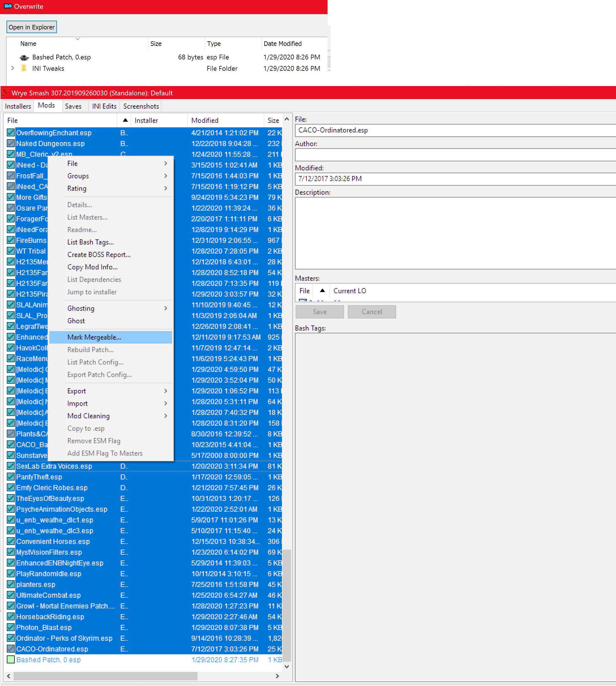Sort mods by the File column header
616x686 pixels.
(x=60, y=121)
